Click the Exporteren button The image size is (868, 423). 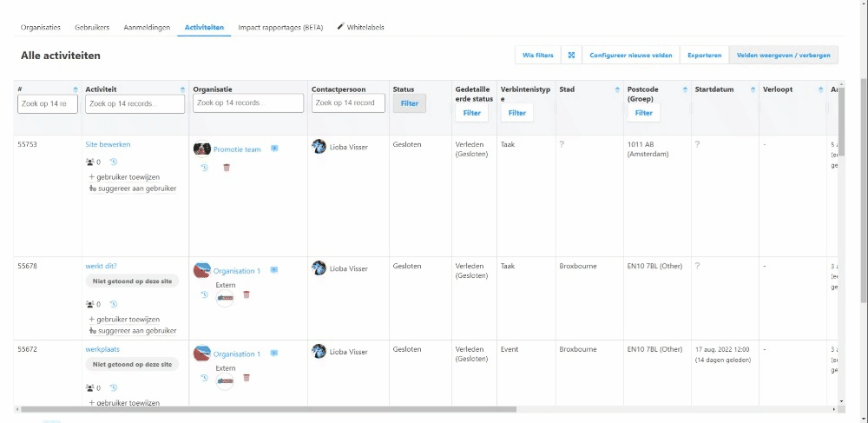(704, 56)
